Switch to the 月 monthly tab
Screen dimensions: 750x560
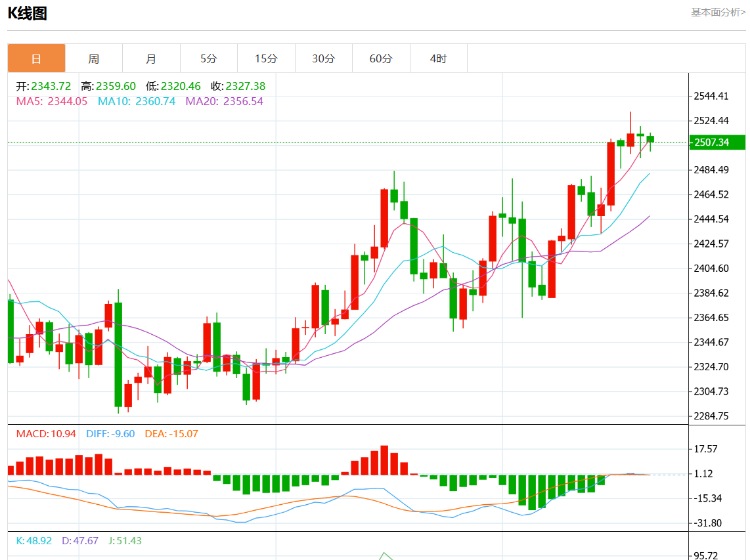(x=151, y=58)
